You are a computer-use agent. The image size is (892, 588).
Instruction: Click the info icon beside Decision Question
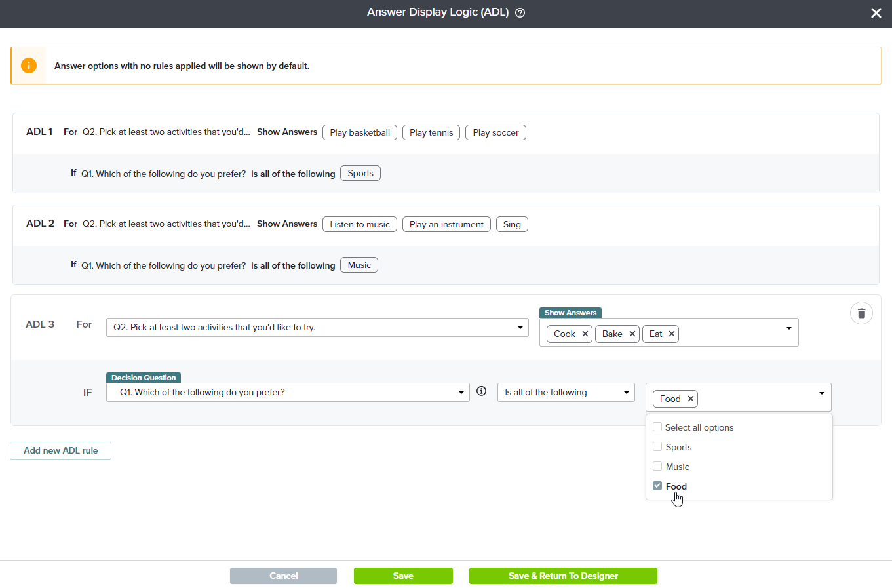(481, 391)
